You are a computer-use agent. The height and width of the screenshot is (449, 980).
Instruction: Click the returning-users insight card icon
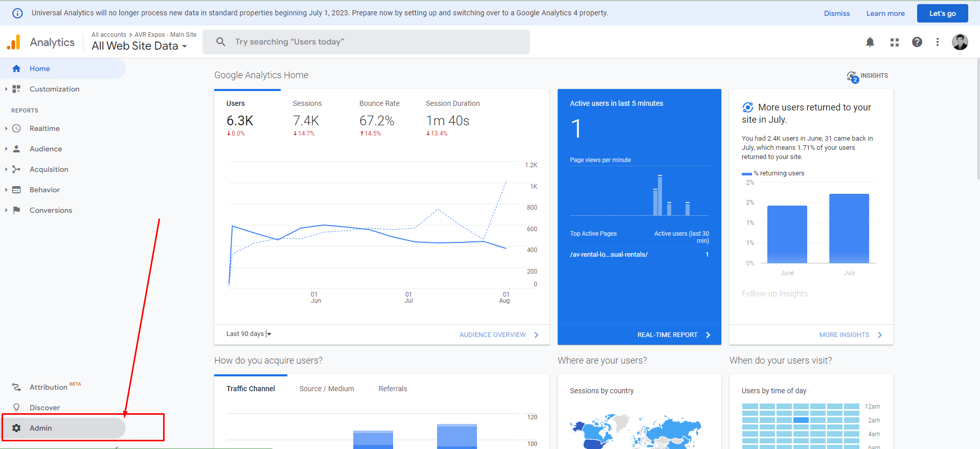click(748, 107)
